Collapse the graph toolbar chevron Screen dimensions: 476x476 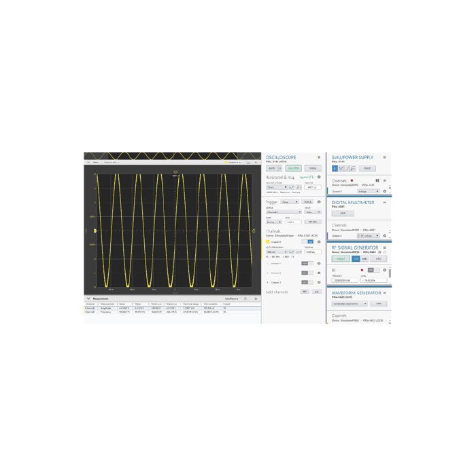88,163
